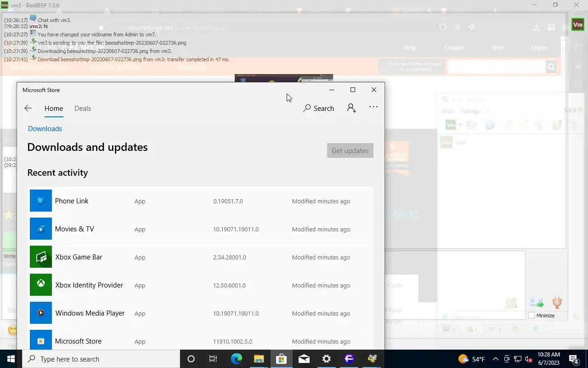Open Search in Microsoft Store

(318, 109)
